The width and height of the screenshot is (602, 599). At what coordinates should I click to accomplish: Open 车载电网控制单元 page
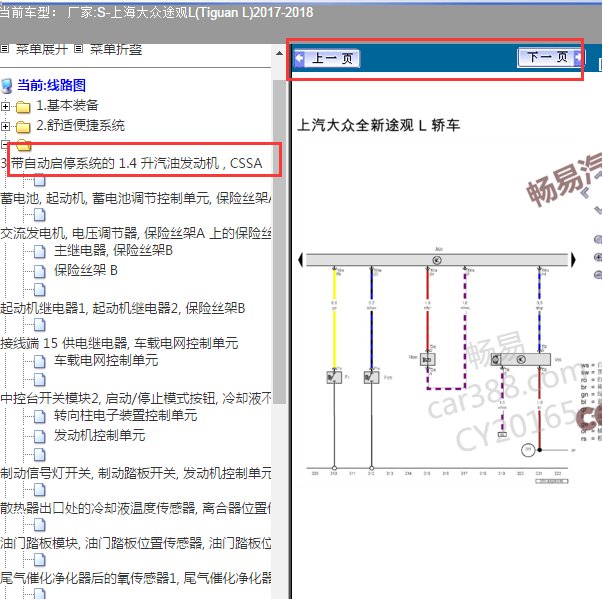click(x=106, y=360)
